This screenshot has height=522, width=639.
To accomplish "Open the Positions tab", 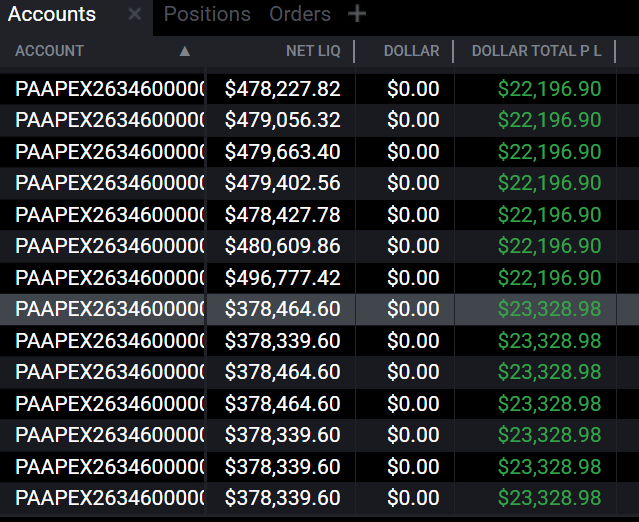I will 207,14.
